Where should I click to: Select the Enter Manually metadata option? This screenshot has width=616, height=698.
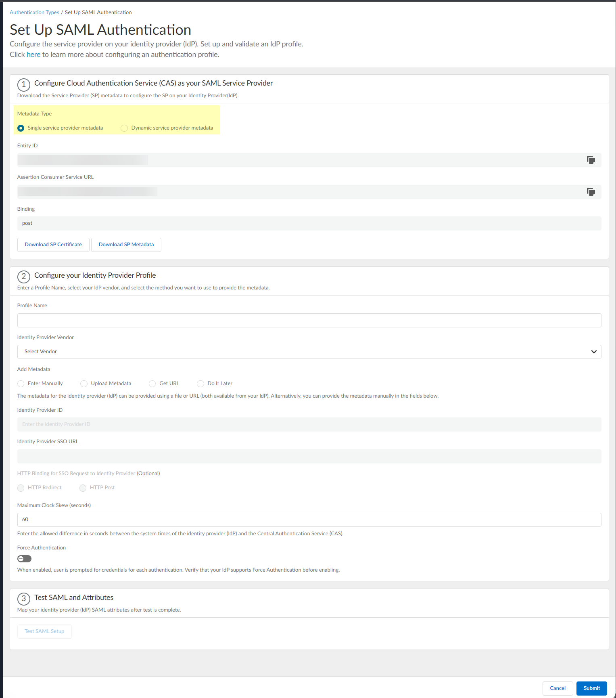(21, 384)
